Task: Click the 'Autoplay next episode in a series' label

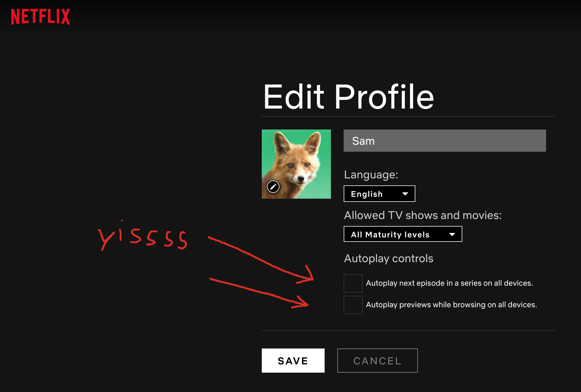Action: click(x=449, y=283)
